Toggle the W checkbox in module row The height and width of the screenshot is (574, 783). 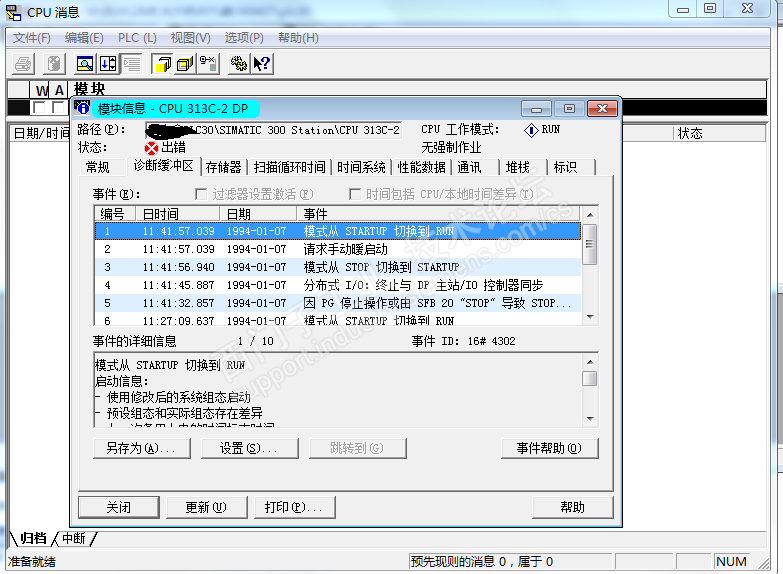point(38,107)
